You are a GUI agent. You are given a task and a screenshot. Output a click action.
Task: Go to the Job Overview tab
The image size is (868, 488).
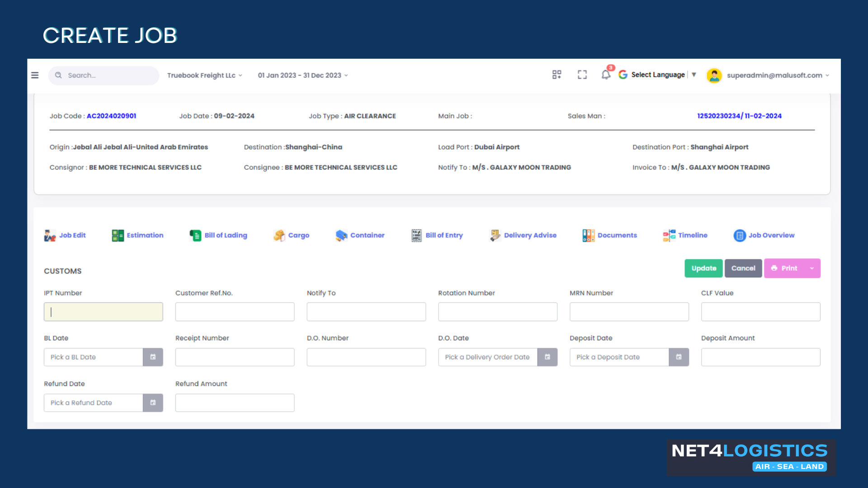tap(764, 235)
